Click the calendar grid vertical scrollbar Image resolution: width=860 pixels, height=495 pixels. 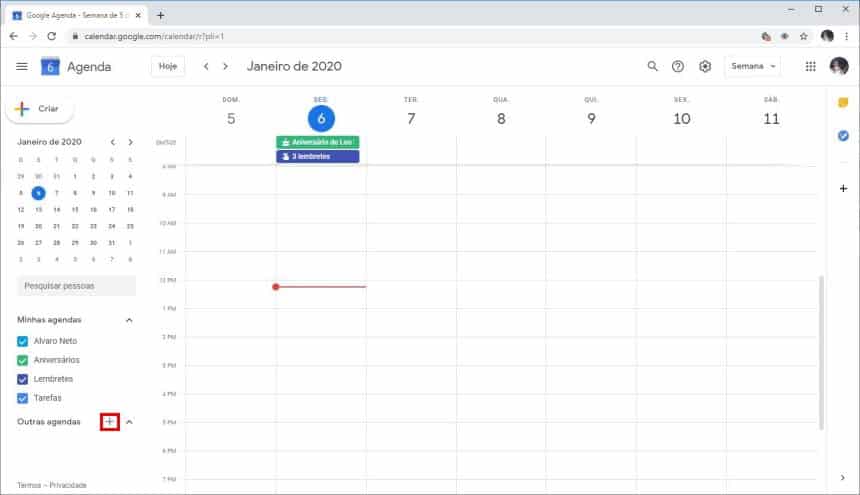click(821, 352)
